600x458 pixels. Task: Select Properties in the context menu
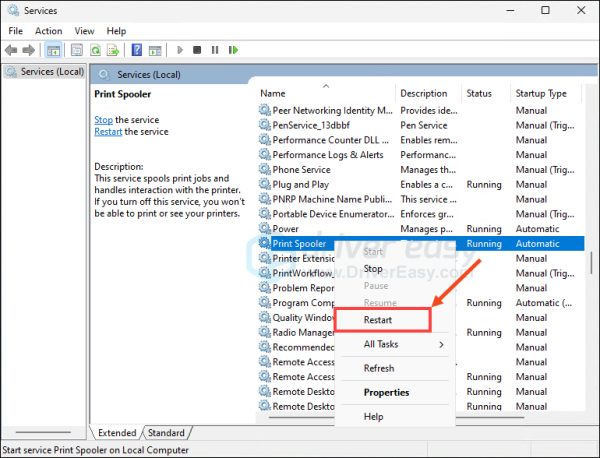point(386,392)
